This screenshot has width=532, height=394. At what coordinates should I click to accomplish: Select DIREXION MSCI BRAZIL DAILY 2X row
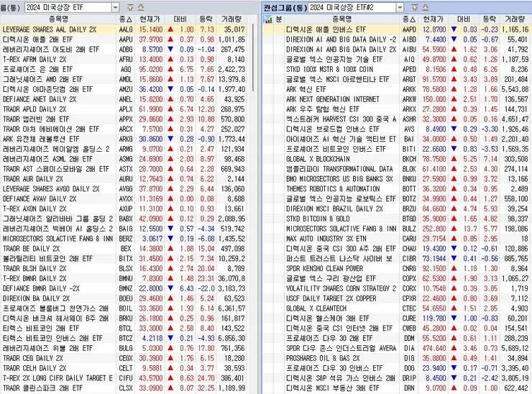click(x=398, y=209)
